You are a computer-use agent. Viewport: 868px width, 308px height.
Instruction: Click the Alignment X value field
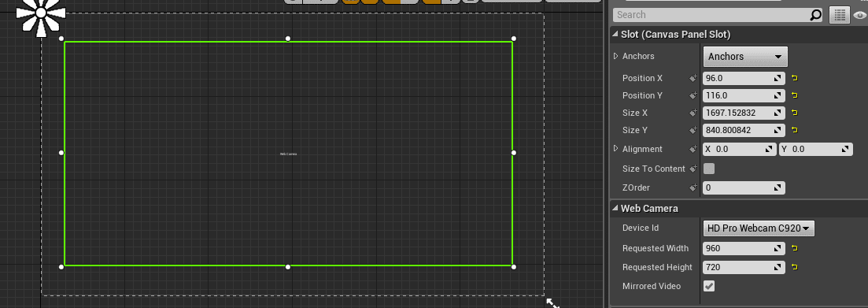740,149
